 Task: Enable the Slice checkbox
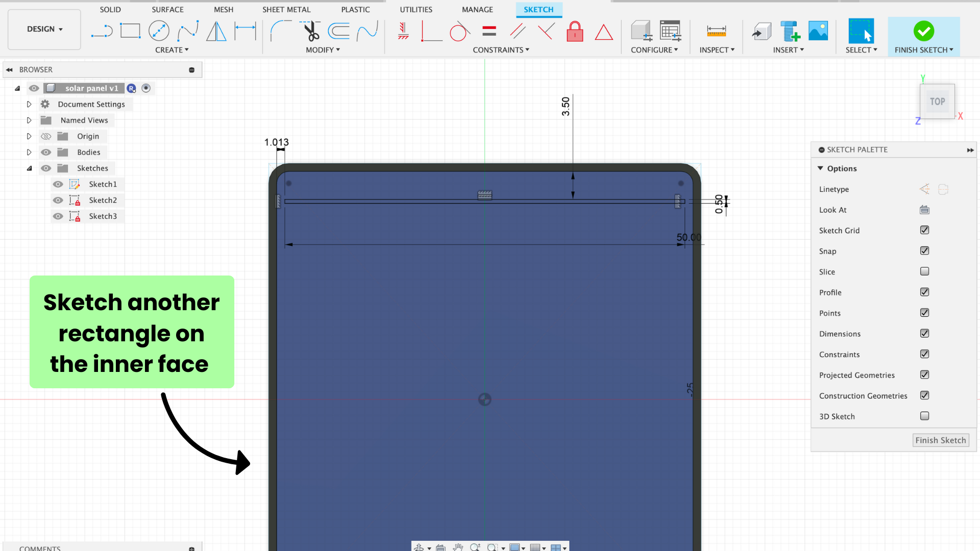tap(924, 271)
